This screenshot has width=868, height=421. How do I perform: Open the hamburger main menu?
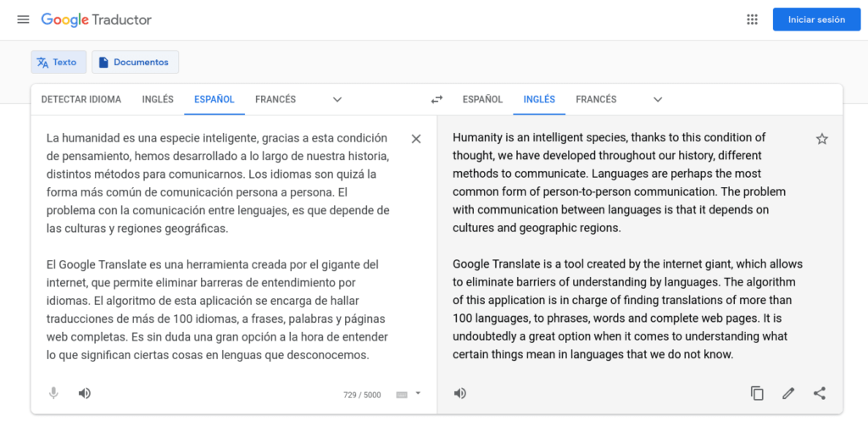[x=23, y=20]
